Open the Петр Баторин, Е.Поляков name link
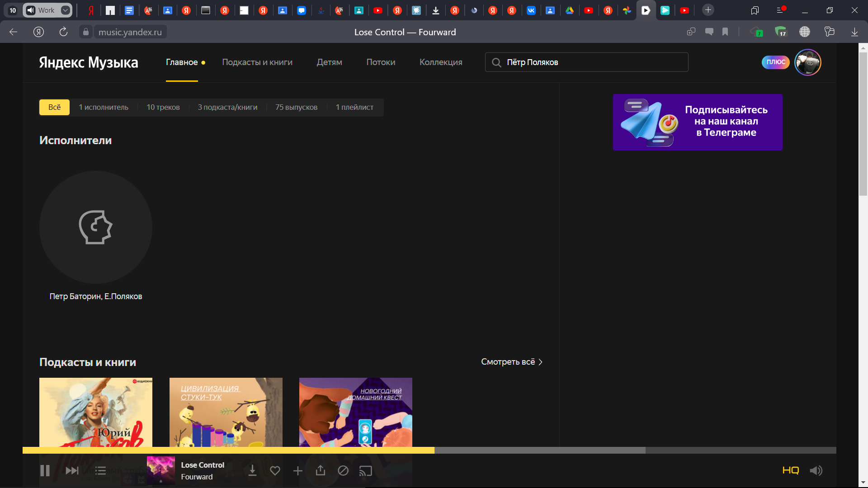The image size is (868, 488). click(x=96, y=296)
